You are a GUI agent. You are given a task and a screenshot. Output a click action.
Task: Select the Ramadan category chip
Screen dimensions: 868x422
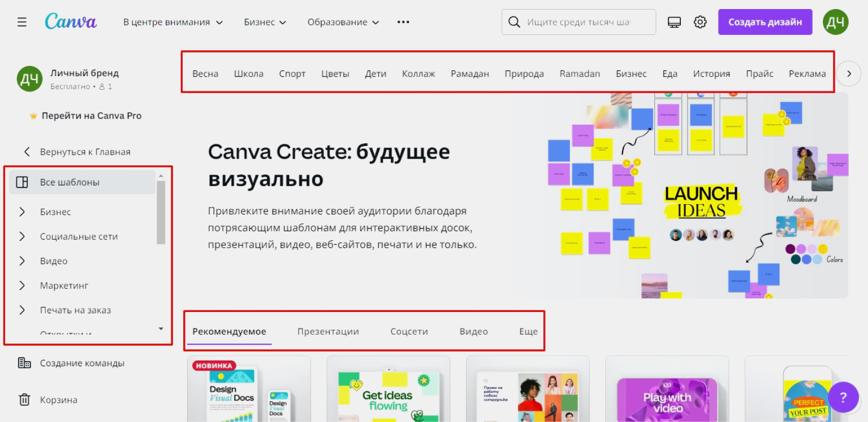coord(580,73)
